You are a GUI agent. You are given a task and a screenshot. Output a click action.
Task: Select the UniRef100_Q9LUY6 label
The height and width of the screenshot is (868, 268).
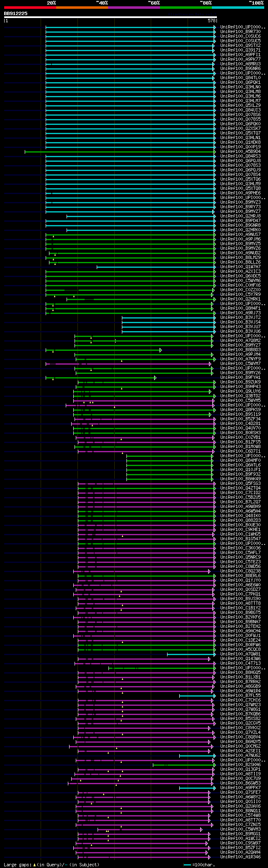pyautogui.click(x=240, y=391)
